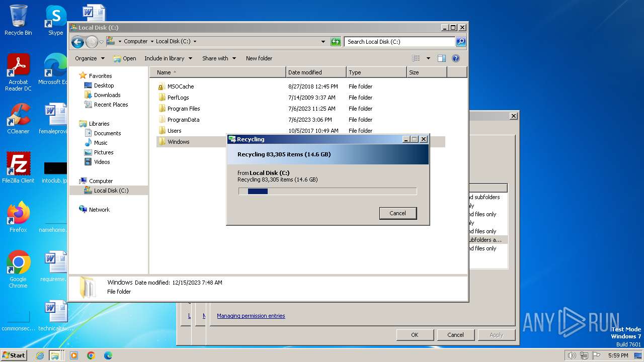Open recent pages dropdown next to Forward

[x=101, y=42]
